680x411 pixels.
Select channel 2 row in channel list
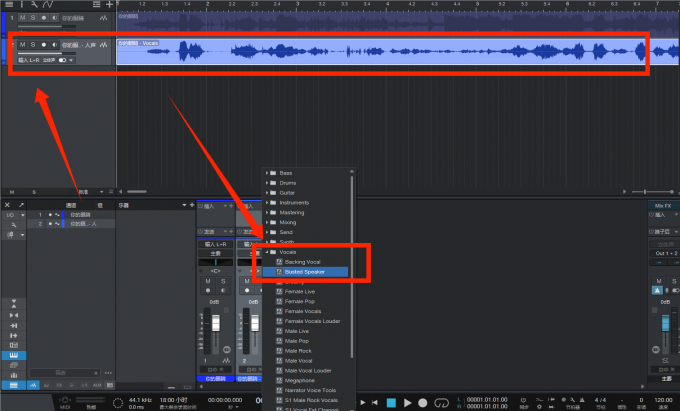click(x=71, y=224)
